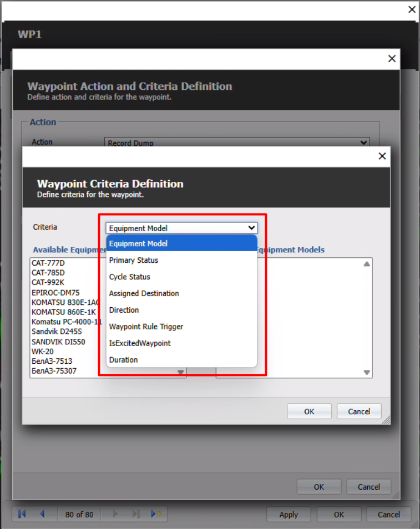
Task: Choose Cycle Status in dropdown list
Action: (130, 277)
